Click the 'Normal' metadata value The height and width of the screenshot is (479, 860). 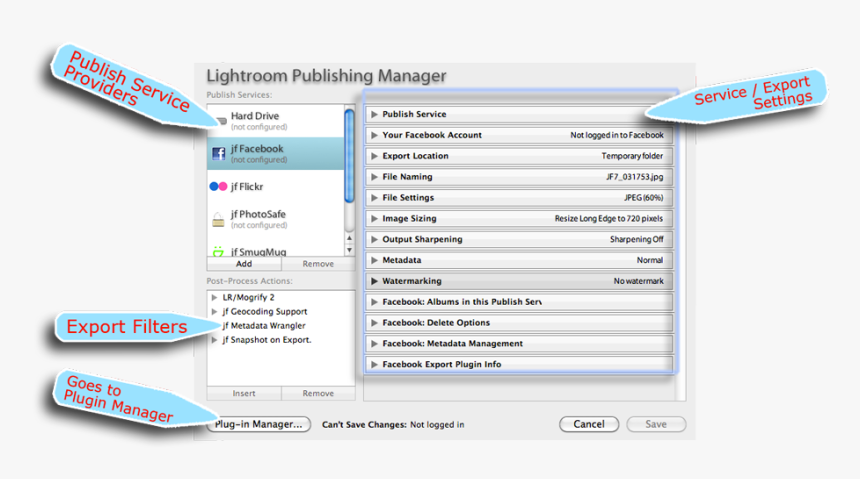click(650, 260)
